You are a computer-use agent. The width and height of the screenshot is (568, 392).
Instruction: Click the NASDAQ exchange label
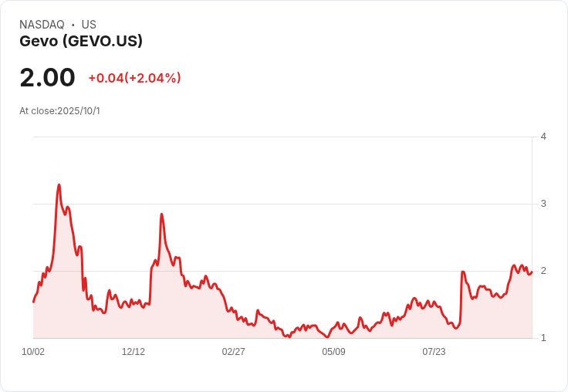[42, 25]
